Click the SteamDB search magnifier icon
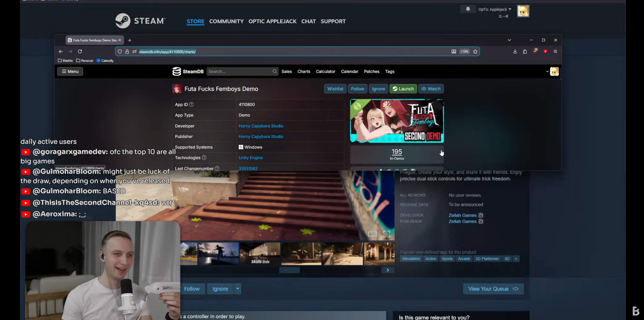Image resolution: width=644 pixels, height=320 pixels. click(275, 71)
